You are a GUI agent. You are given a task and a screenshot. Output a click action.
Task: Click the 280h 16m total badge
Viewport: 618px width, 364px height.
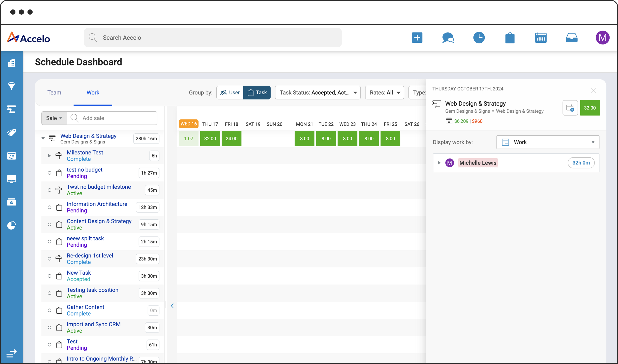(146, 139)
